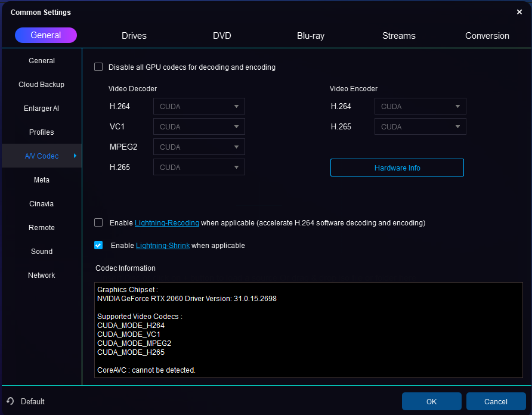The width and height of the screenshot is (532, 415).
Task: Switch to the Streams tab
Action: (398, 36)
